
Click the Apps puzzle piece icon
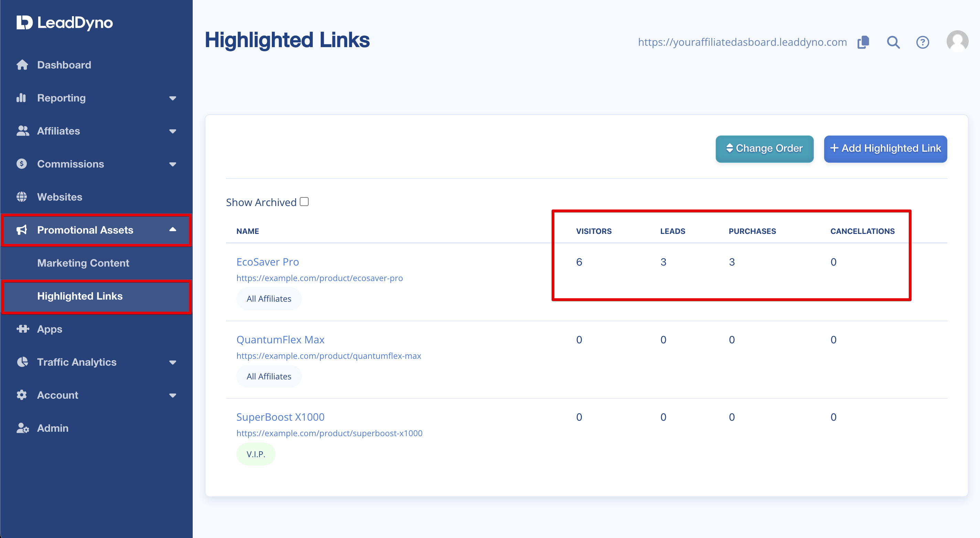[23, 329]
